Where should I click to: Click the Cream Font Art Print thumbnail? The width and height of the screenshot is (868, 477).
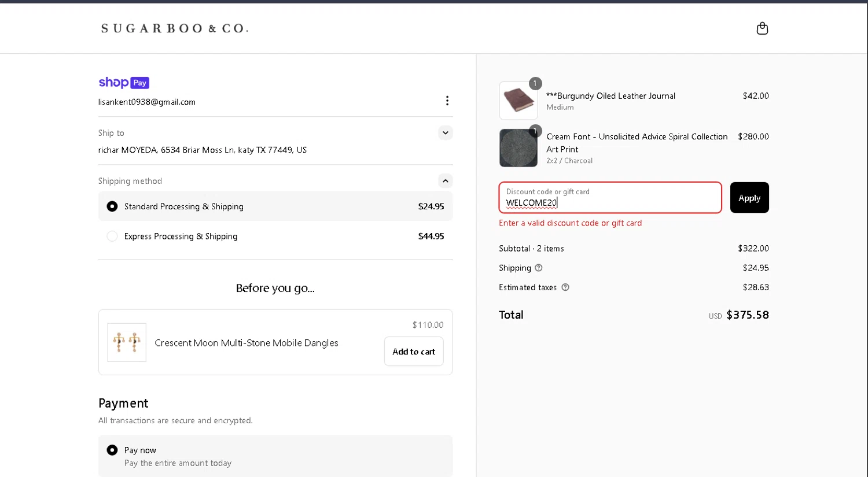[x=518, y=148]
